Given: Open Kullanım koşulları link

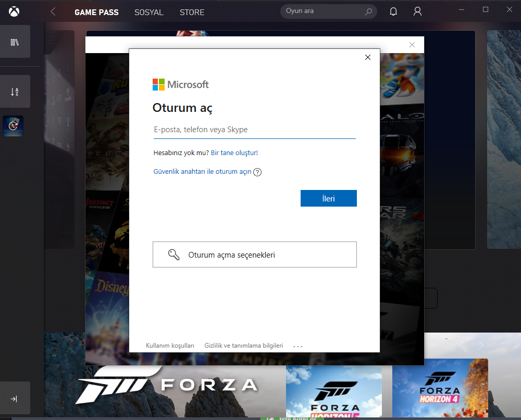Looking at the screenshot, I should [x=170, y=346].
